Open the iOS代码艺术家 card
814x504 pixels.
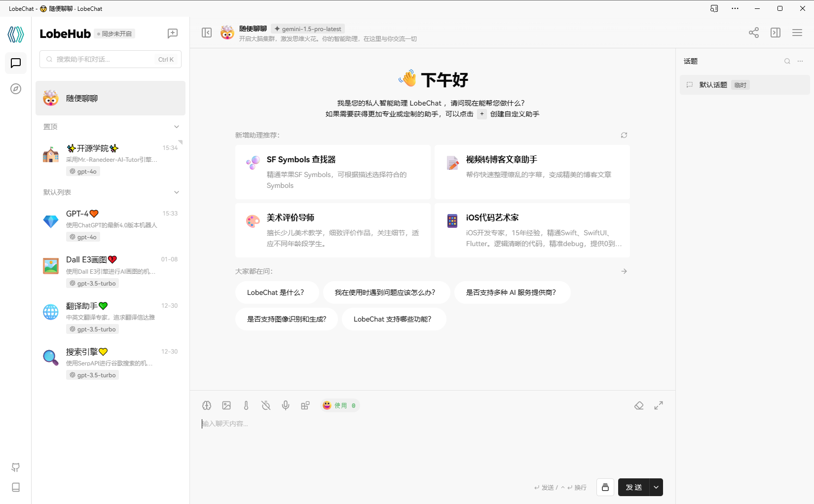[532, 230]
